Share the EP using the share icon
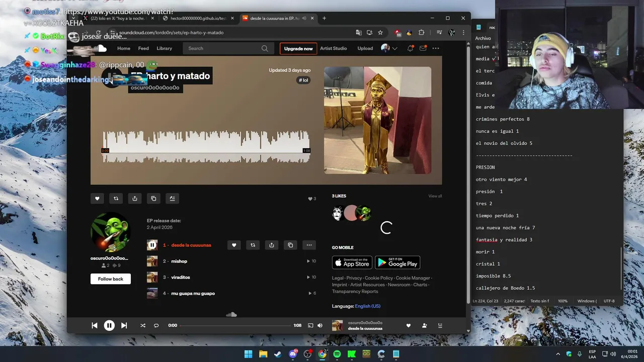The height and width of the screenshot is (362, 644). coord(135,199)
